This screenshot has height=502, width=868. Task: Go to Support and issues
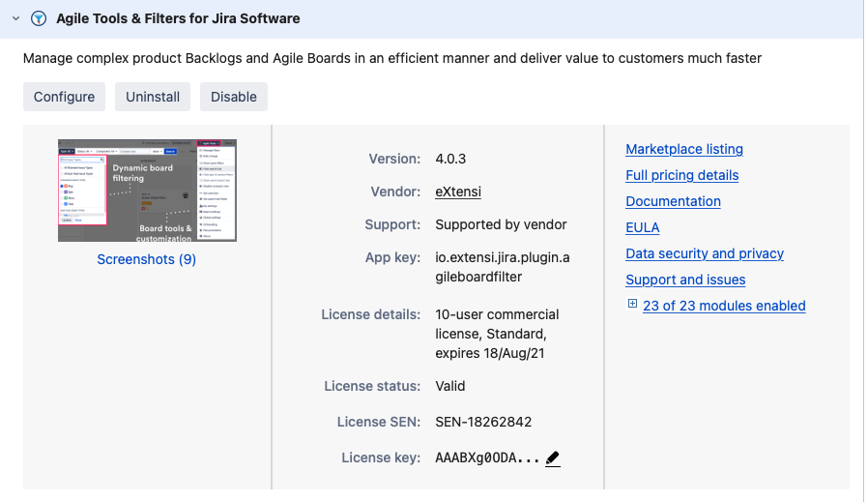click(x=685, y=280)
